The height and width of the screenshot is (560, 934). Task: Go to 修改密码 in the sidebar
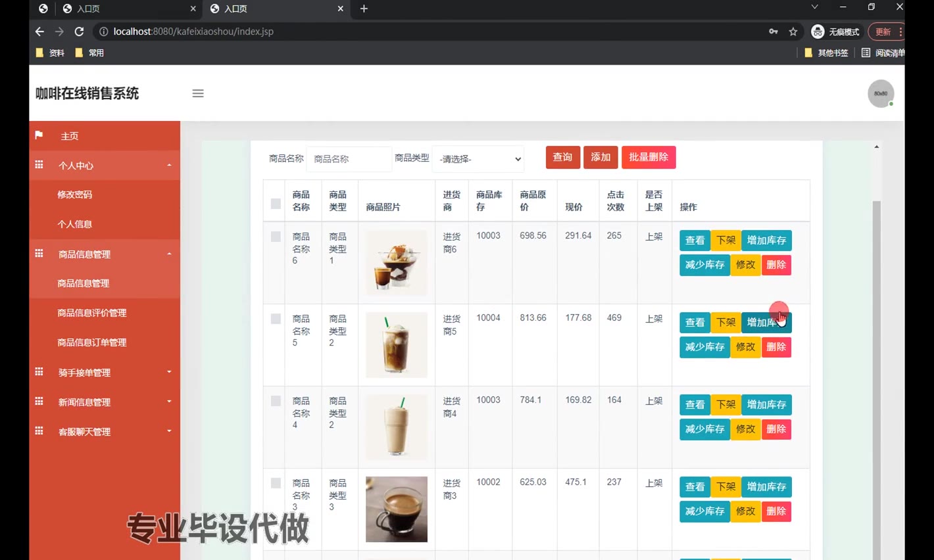point(74,195)
